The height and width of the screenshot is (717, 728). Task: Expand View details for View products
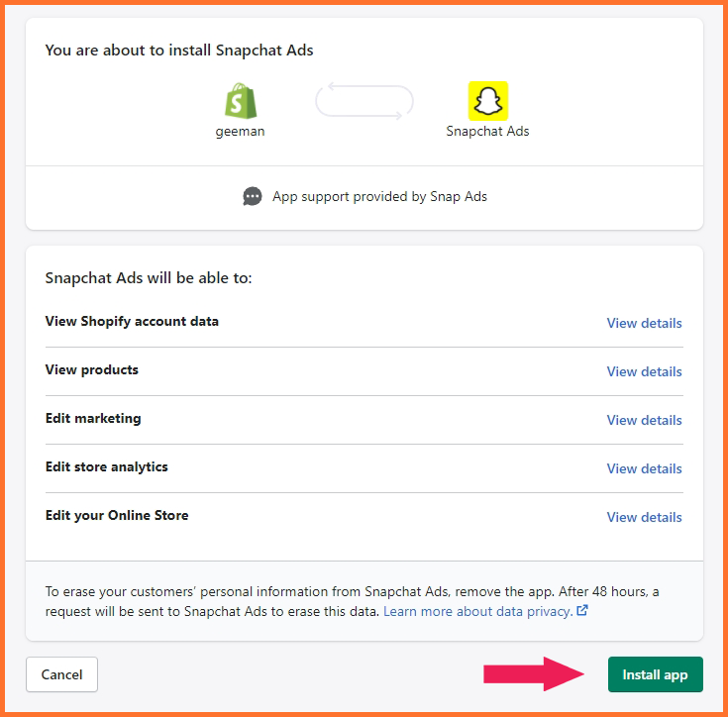pos(645,371)
